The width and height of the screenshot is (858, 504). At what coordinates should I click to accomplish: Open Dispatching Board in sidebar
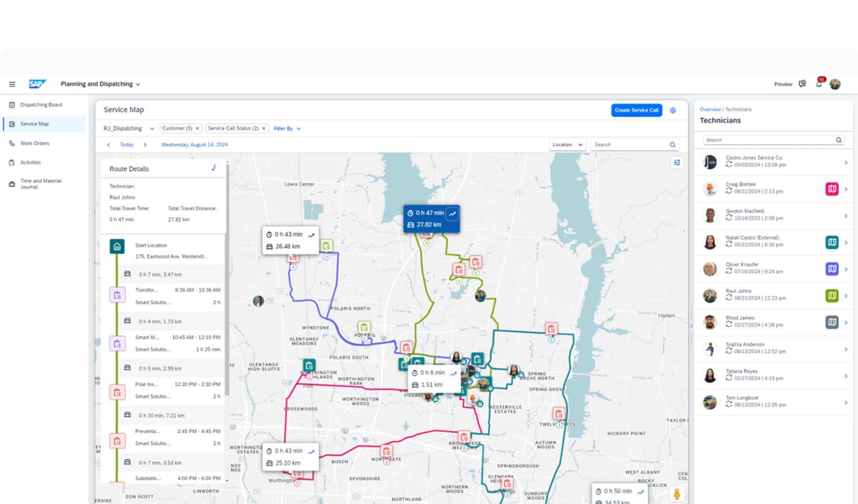41,105
